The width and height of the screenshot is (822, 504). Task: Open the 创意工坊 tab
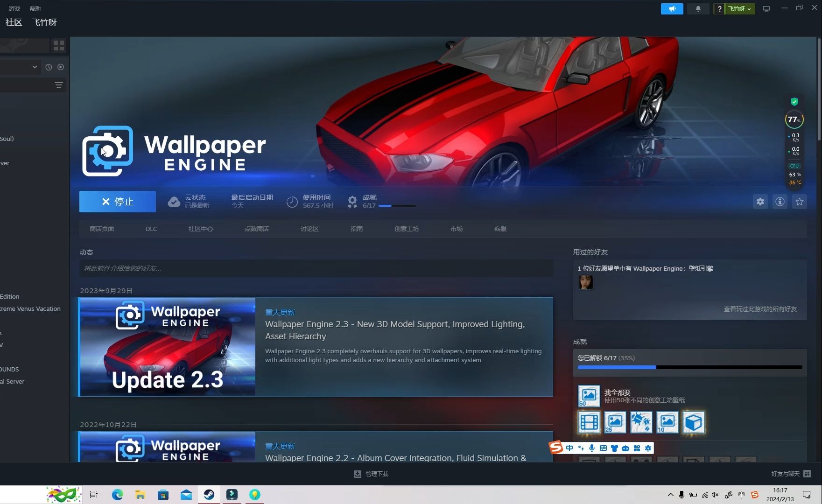pyautogui.click(x=407, y=229)
